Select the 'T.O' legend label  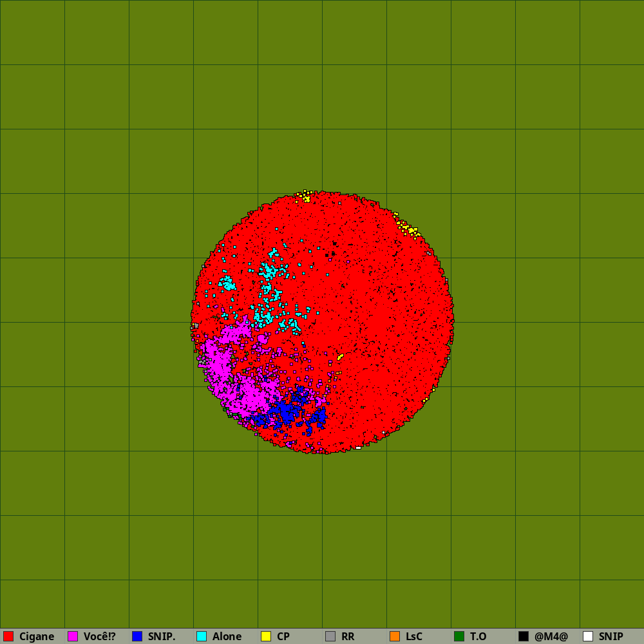478,637
